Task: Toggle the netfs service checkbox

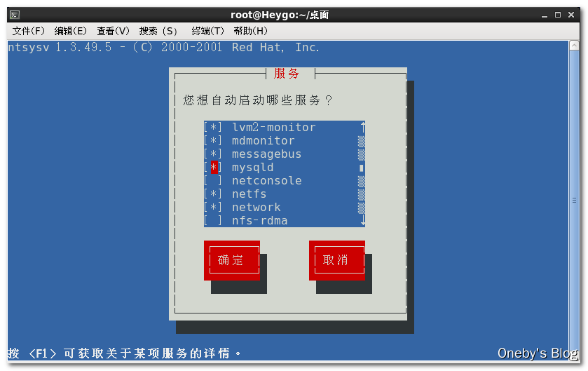Action: coord(213,194)
